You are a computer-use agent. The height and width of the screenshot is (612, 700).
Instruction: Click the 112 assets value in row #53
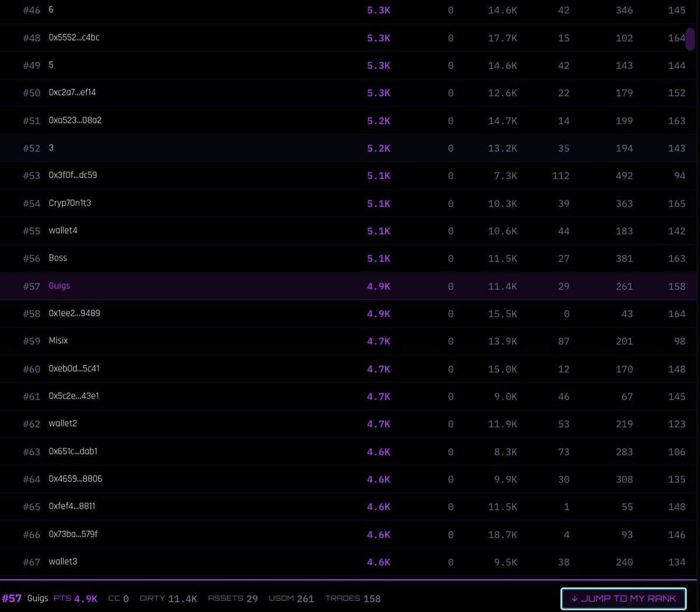[561, 175]
